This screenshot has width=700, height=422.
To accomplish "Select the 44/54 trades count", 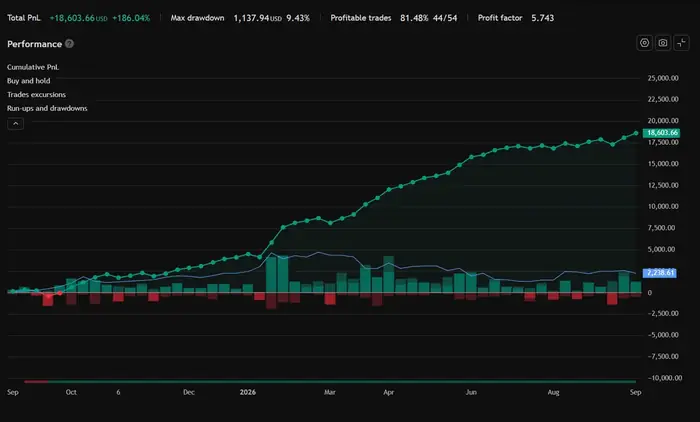I will pyautogui.click(x=445, y=18).
